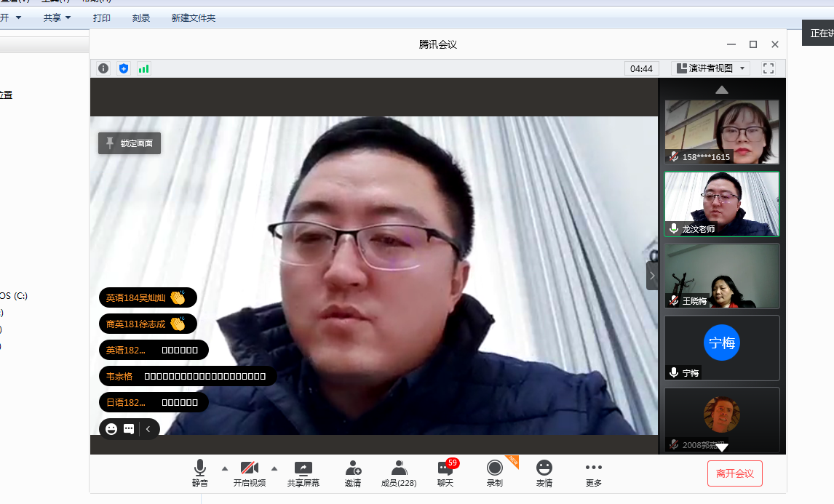Click the red 离开会议 button
Screen dimensions: 834x504
[x=734, y=473]
